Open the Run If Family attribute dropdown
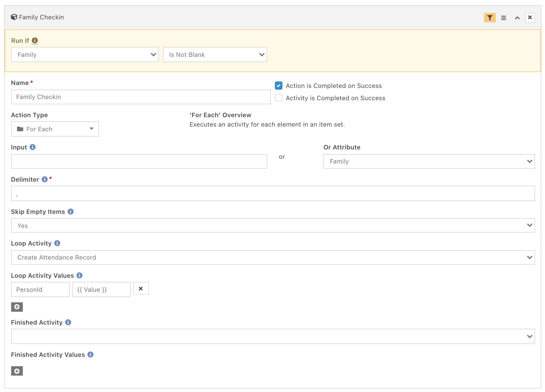 [85, 54]
